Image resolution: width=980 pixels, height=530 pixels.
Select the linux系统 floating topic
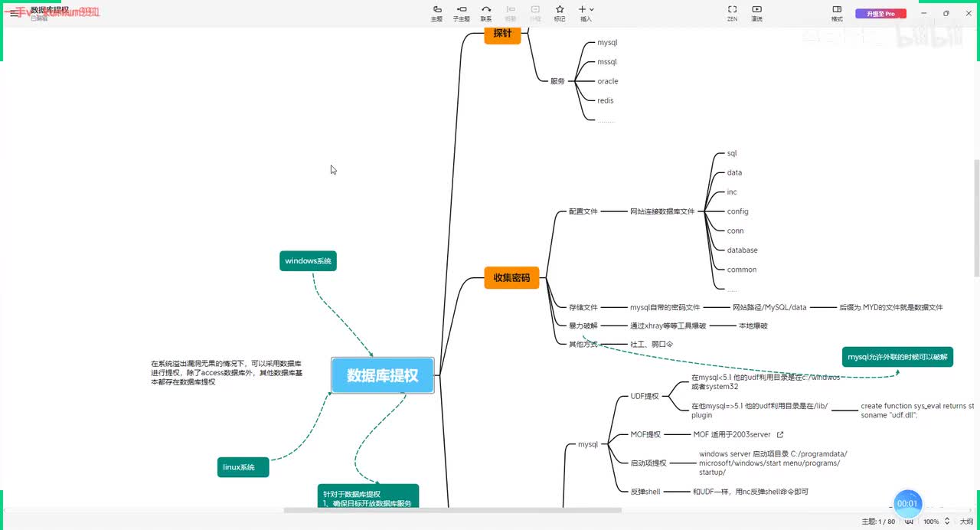tap(243, 467)
